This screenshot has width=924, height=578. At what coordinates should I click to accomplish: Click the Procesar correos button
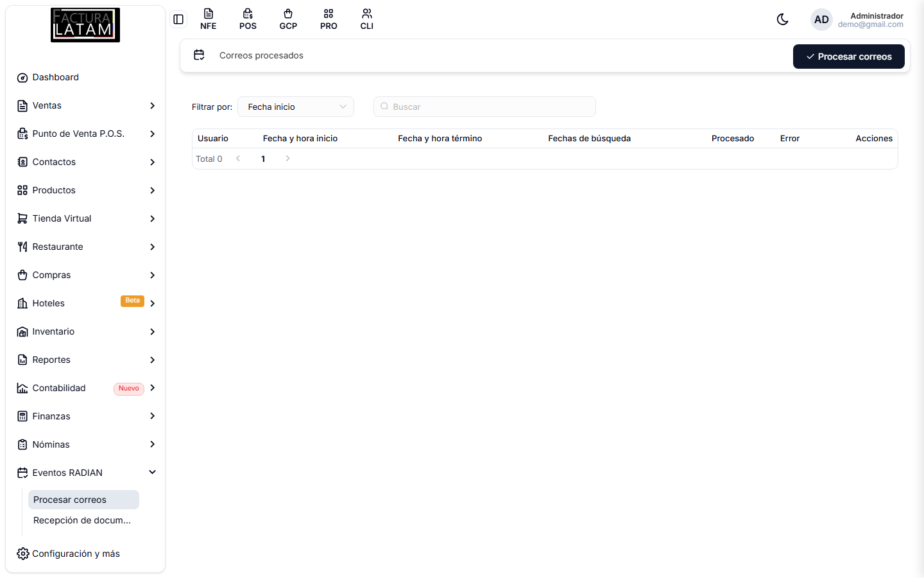[x=849, y=57]
